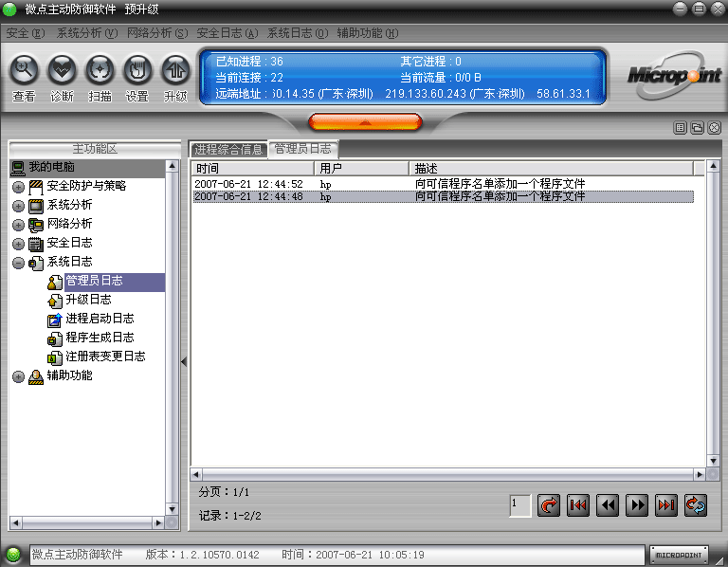Jump to the last page of records
This screenshot has width=728, height=567.
click(x=666, y=505)
